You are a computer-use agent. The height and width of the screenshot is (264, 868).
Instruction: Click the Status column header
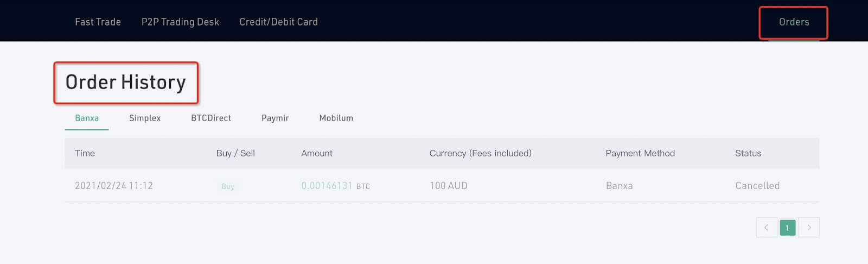748,153
